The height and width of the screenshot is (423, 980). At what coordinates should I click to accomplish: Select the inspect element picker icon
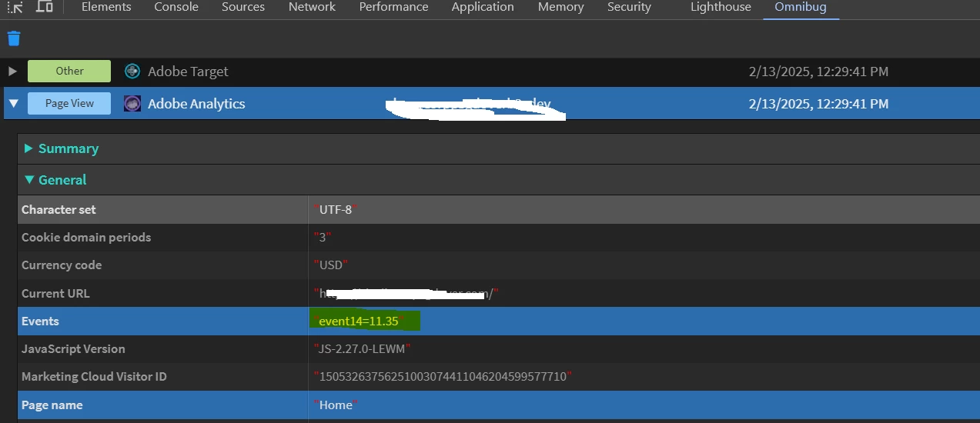point(15,7)
